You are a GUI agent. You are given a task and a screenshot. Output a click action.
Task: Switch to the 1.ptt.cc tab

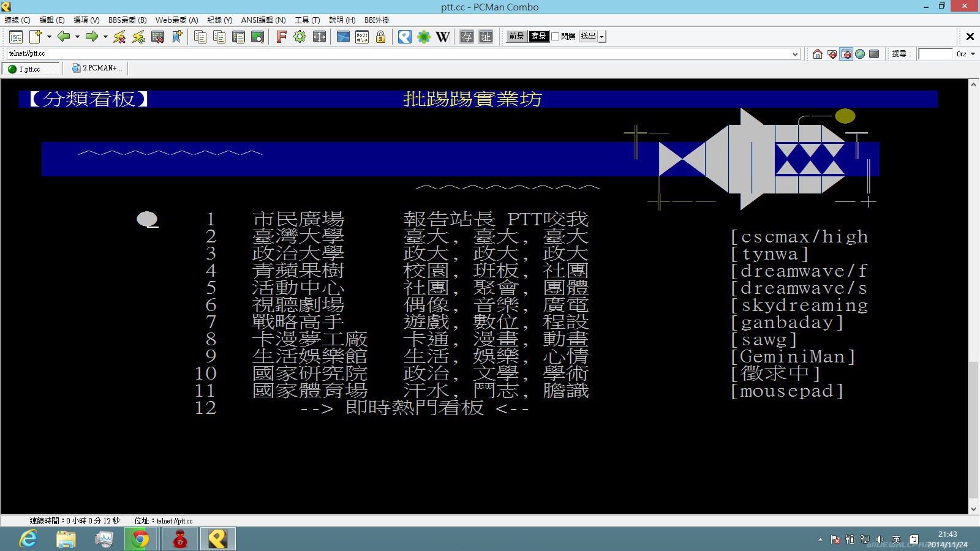(x=31, y=69)
